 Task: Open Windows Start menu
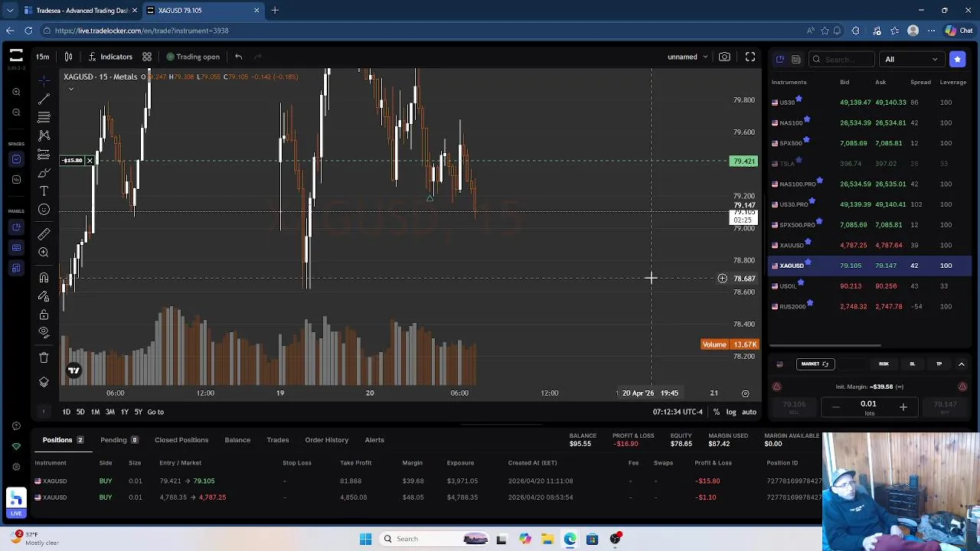[365, 539]
